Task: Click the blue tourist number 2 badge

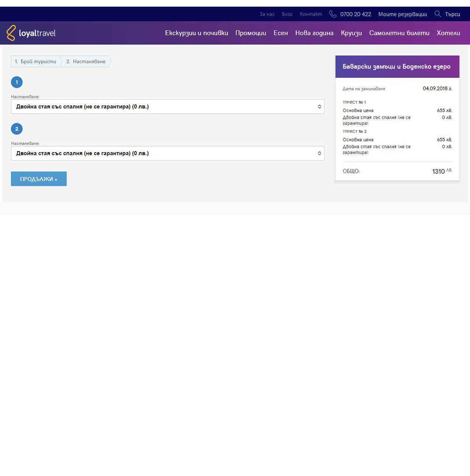Action: click(x=17, y=129)
